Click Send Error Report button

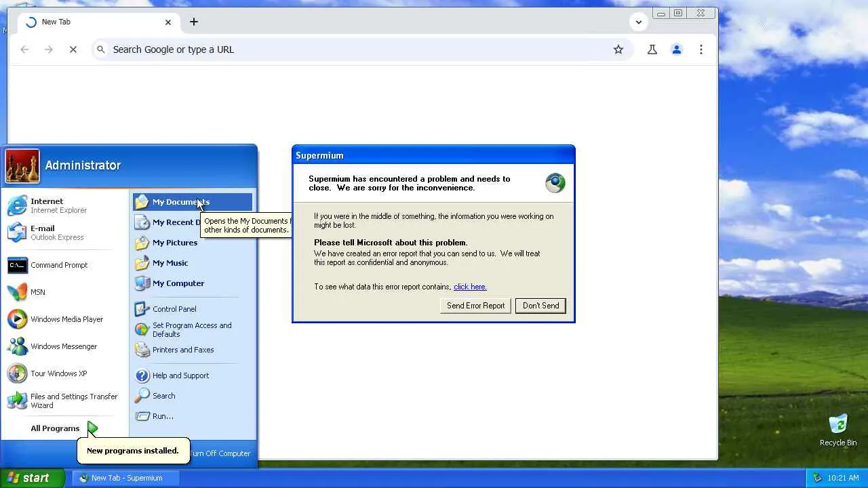[x=475, y=306]
